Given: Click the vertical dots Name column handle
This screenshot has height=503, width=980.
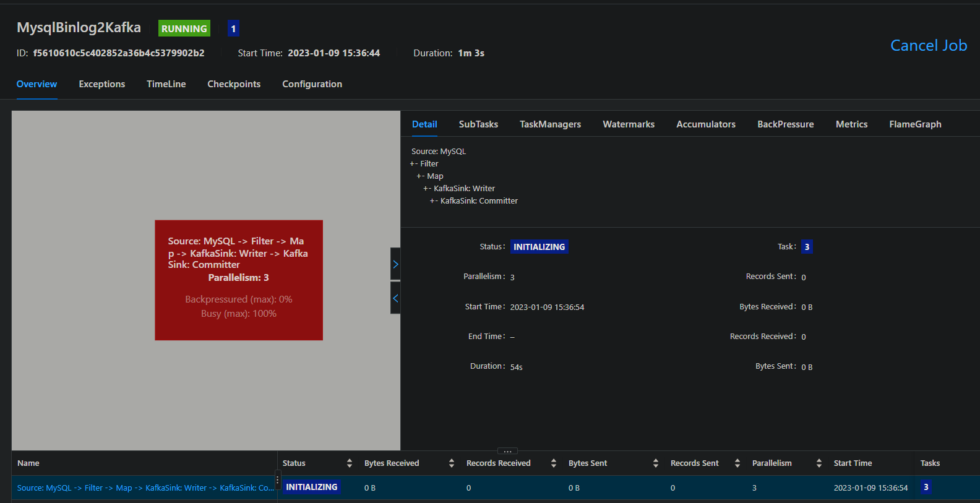Looking at the screenshot, I should tap(278, 480).
